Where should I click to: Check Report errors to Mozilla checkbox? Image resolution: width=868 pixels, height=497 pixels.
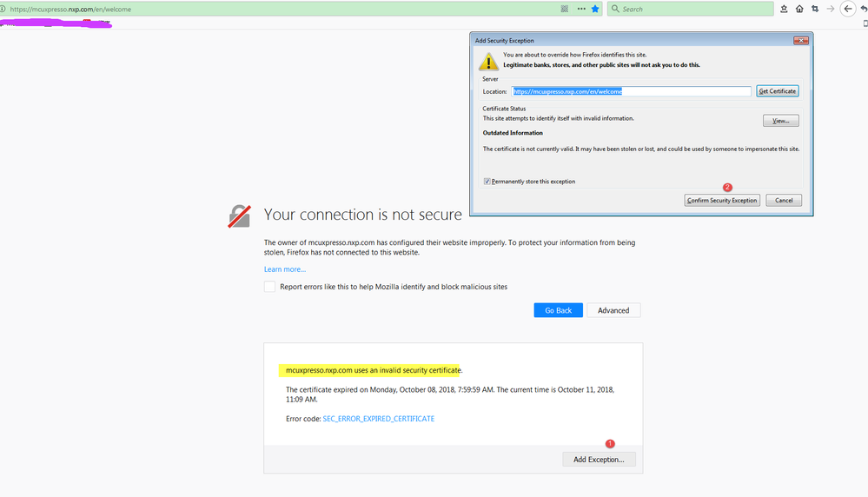[269, 287]
